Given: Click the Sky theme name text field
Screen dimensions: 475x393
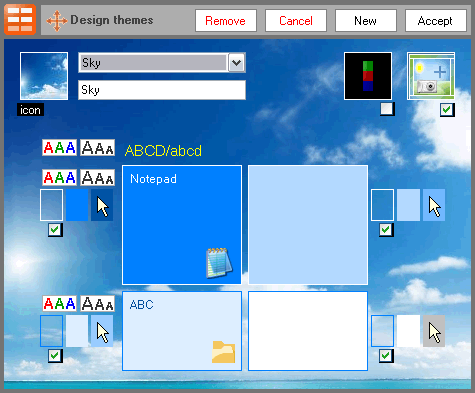Looking at the screenshot, I should coord(162,90).
